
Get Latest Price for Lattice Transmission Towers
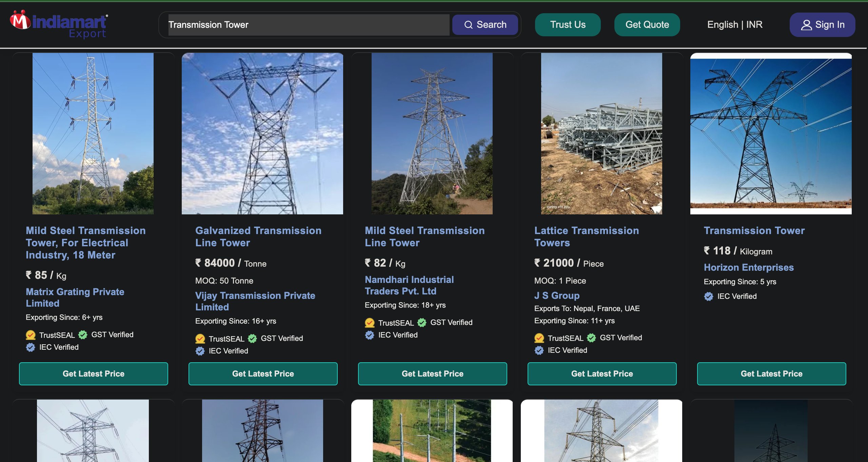pos(602,373)
